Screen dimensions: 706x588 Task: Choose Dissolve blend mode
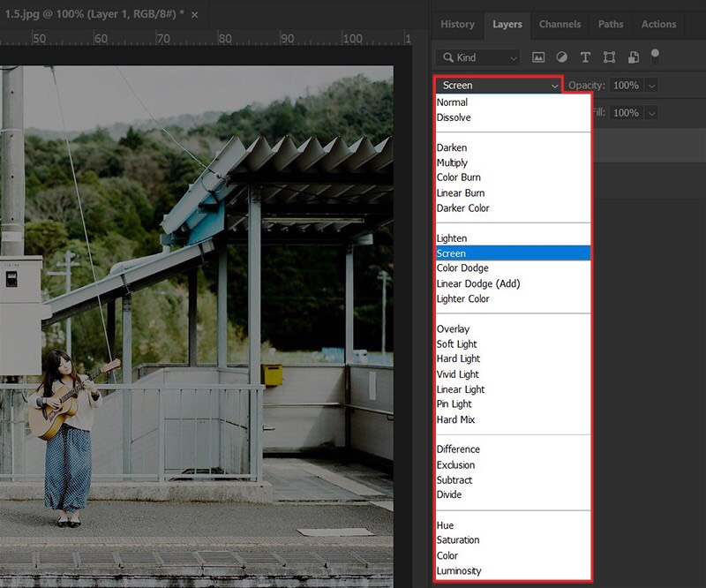coord(514,117)
